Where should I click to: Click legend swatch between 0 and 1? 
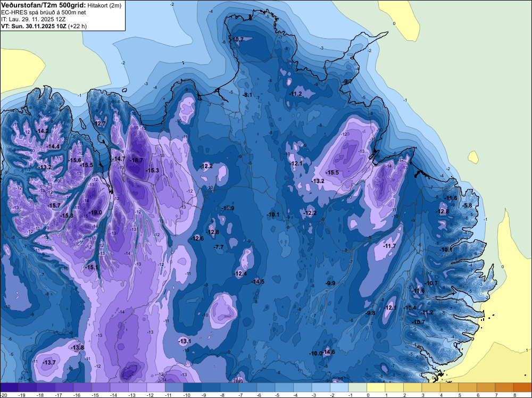click(x=376, y=387)
